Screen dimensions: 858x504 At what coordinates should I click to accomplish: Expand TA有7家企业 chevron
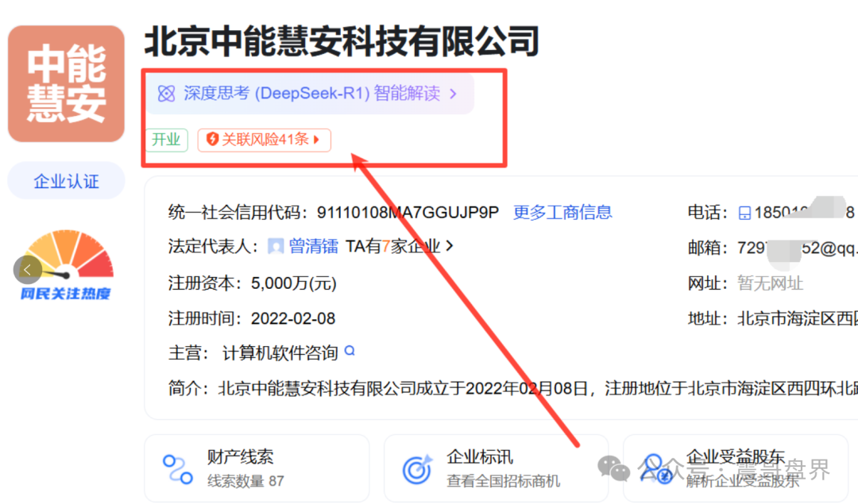[450, 246]
